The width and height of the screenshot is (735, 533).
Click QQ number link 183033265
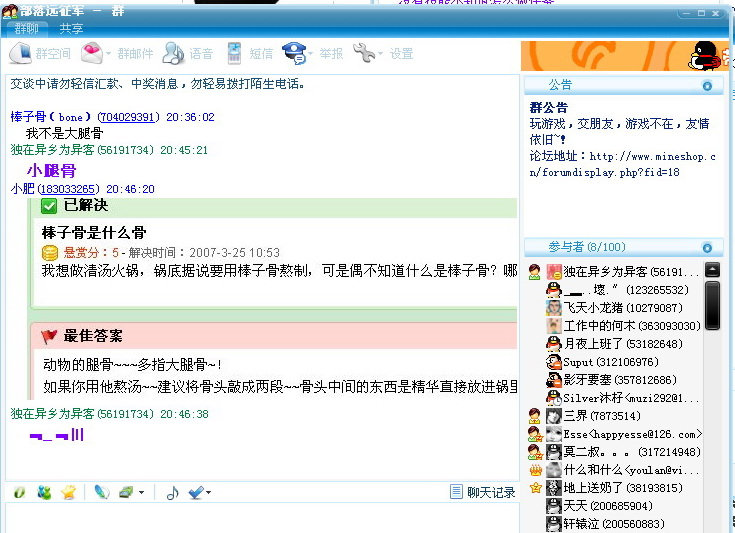[68, 189]
